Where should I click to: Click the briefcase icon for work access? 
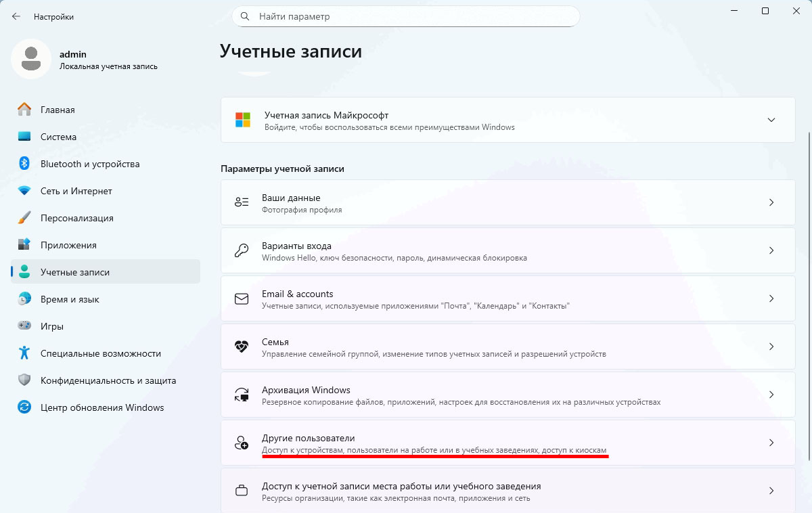pyautogui.click(x=242, y=491)
